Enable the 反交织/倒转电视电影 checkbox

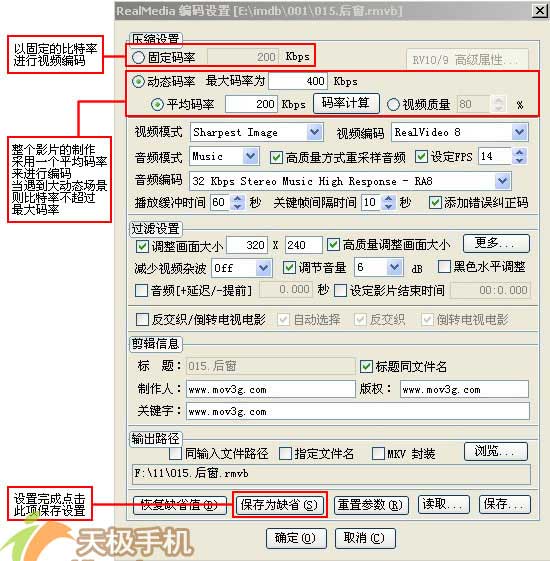pos(142,319)
